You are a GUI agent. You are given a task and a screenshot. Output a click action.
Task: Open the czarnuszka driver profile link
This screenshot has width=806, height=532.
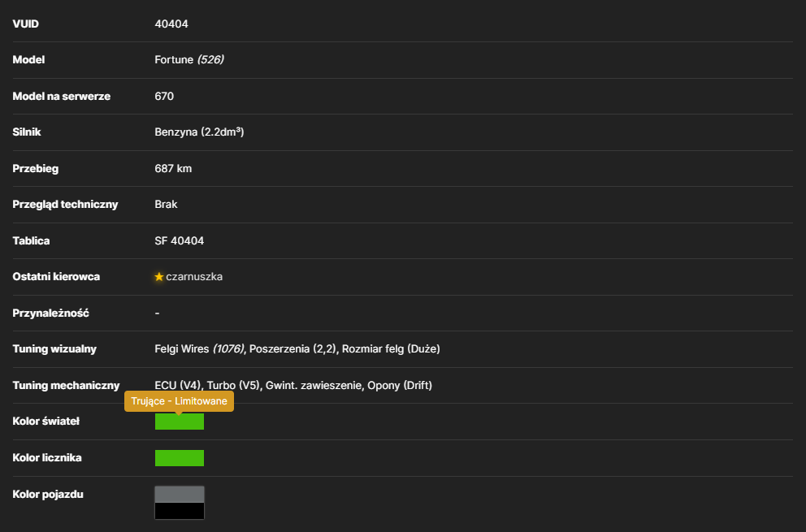point(194,276)
